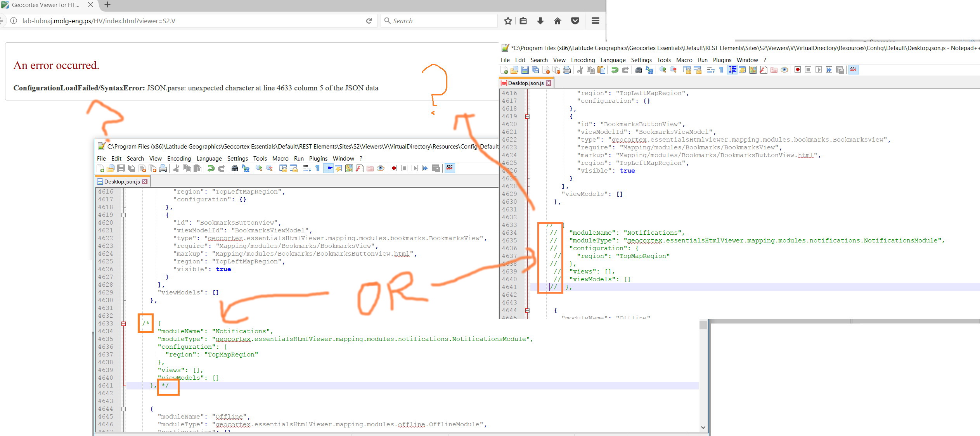980x436 pixels.
Task: Click Record macro icon in left Notepad++ toolbar
Action: click(x=394, y=168)
